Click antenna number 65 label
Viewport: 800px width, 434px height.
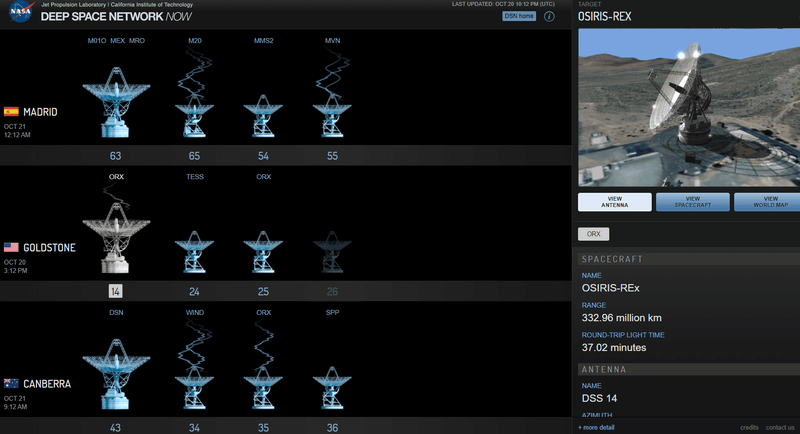[194, 156]
